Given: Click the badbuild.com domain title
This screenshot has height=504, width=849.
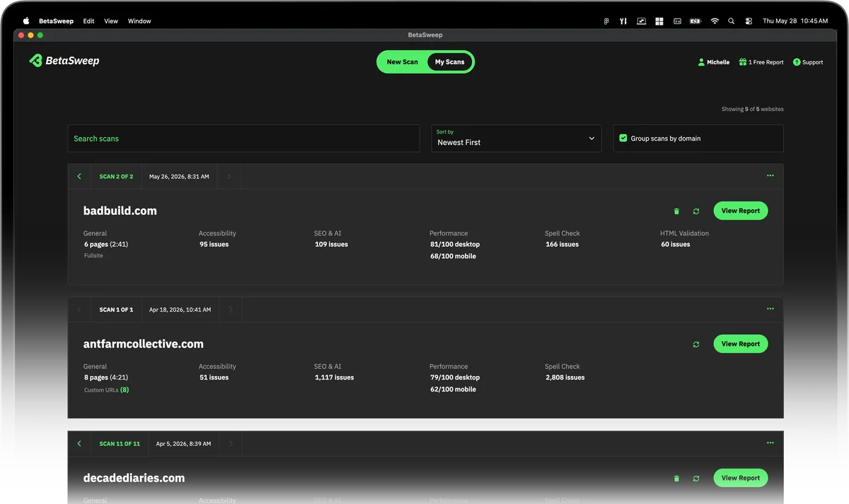Looking at the screenshot, I should 120,211.
